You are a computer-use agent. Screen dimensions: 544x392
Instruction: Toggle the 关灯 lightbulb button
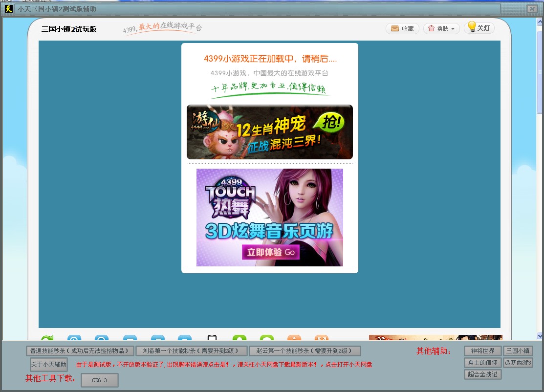tap(479, 28)
